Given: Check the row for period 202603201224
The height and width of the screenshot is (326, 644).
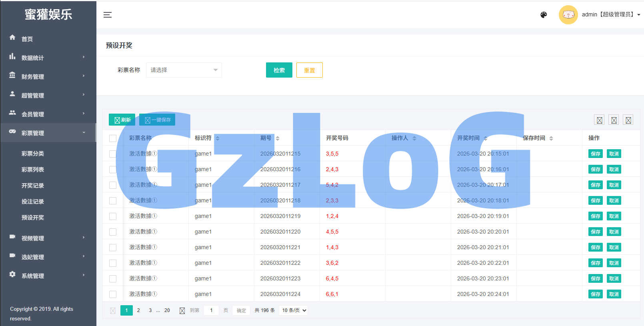Looking at the screenshot, I should pos(113,294).
